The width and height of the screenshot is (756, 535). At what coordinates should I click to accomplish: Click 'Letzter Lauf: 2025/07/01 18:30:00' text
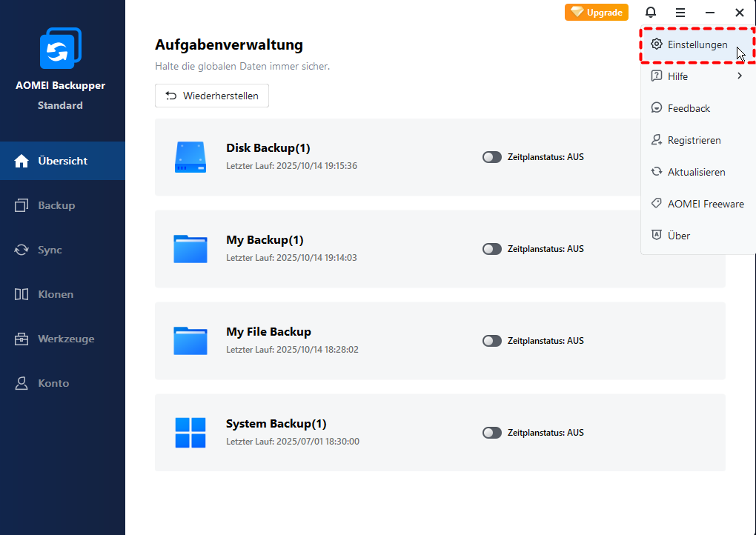293,442
